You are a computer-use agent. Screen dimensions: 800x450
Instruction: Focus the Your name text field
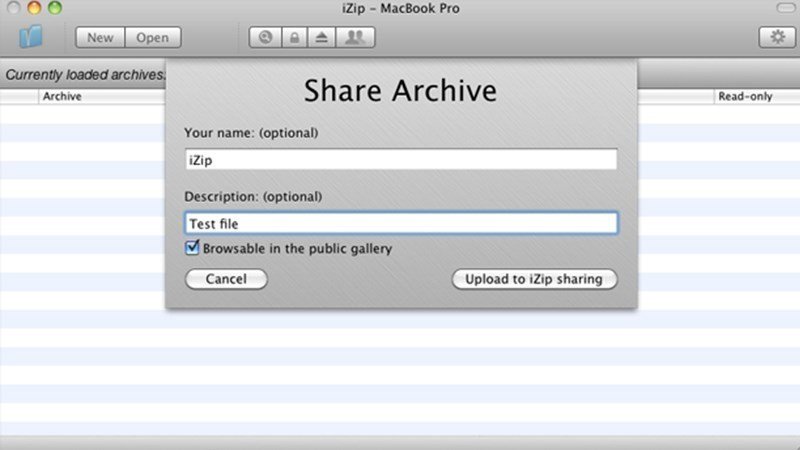[401, 159]
